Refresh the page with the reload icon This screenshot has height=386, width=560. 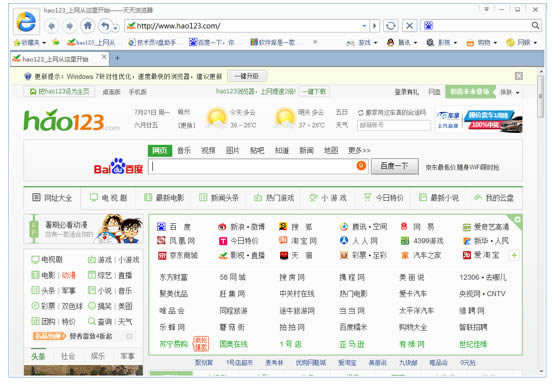point(391,26)
